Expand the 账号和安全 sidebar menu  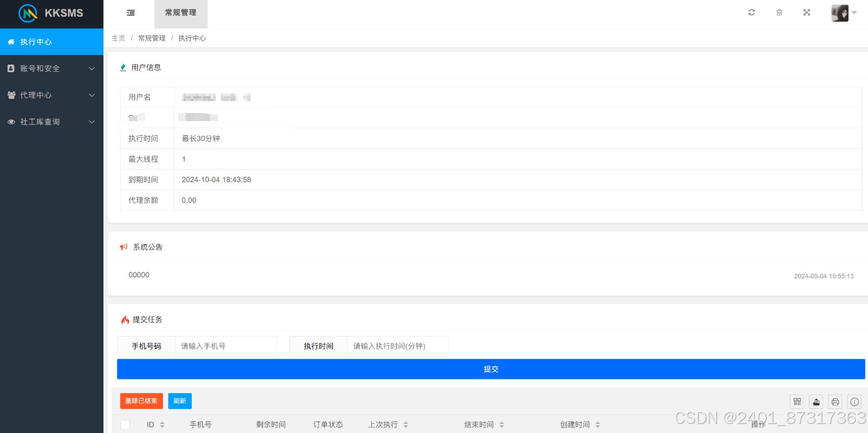click(51, 69)
